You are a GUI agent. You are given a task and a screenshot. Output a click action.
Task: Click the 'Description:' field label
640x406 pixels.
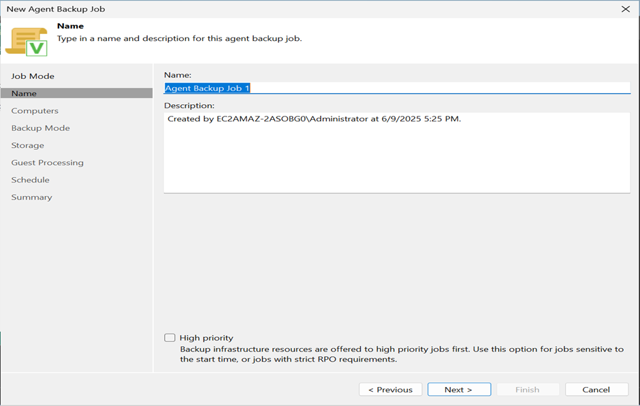point(189,106)
